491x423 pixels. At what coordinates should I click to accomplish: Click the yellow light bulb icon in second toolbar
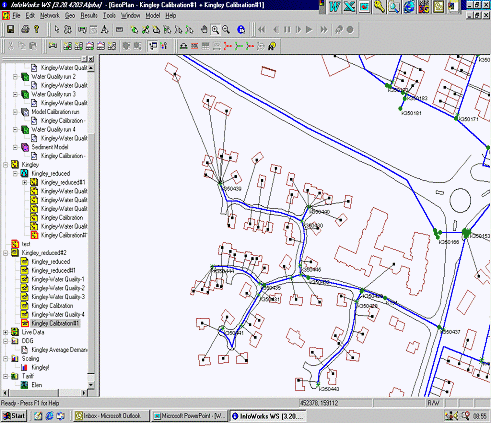pyautogui.click(x=272, y=46)
